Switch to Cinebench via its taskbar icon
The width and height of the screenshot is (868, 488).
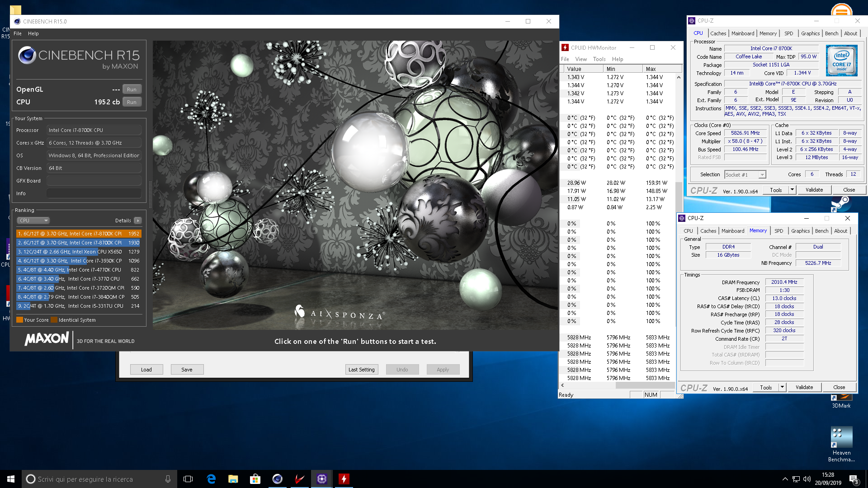point(278,479)
